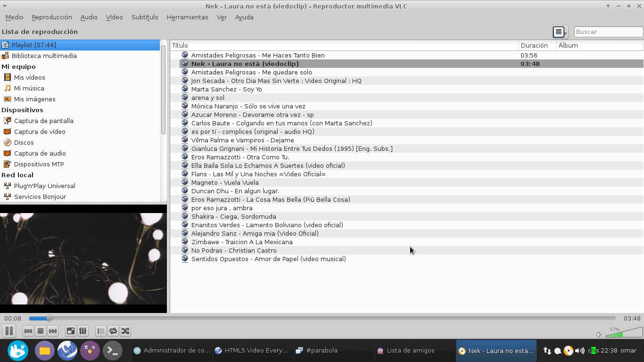The image size is (644, 362).
Task: Open the Ayuda menu
Action: 244,17
